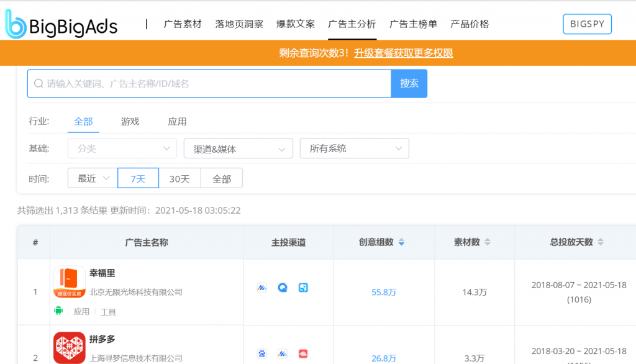Click the 工具 tag under 幸福里
Screen dimensions: 636x364
click(108, 312)
